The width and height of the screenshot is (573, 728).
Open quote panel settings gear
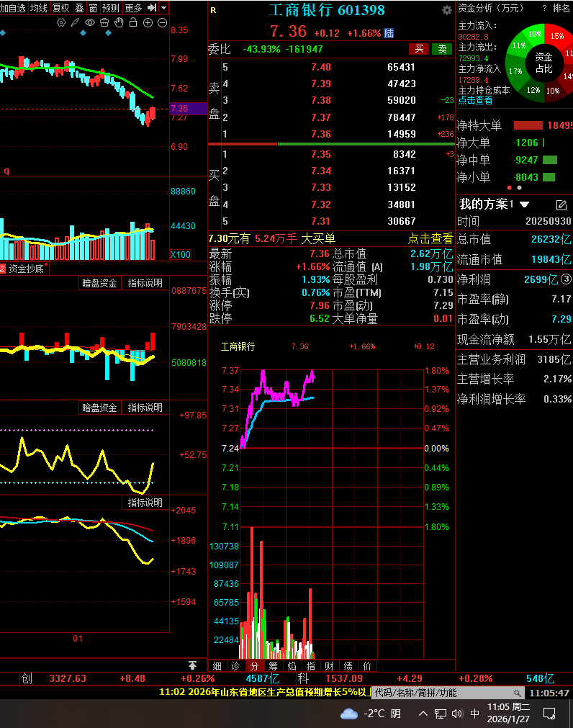[447, 10]
